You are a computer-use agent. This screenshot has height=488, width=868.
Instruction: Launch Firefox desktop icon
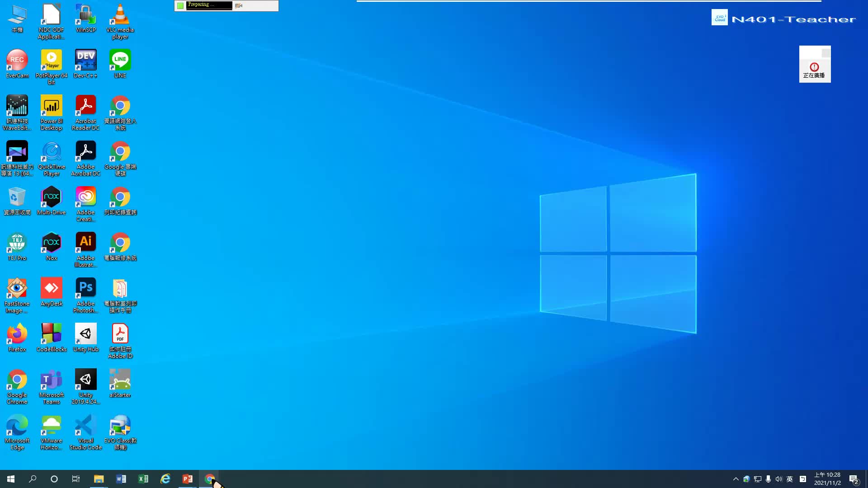click(x=17, y=338)
